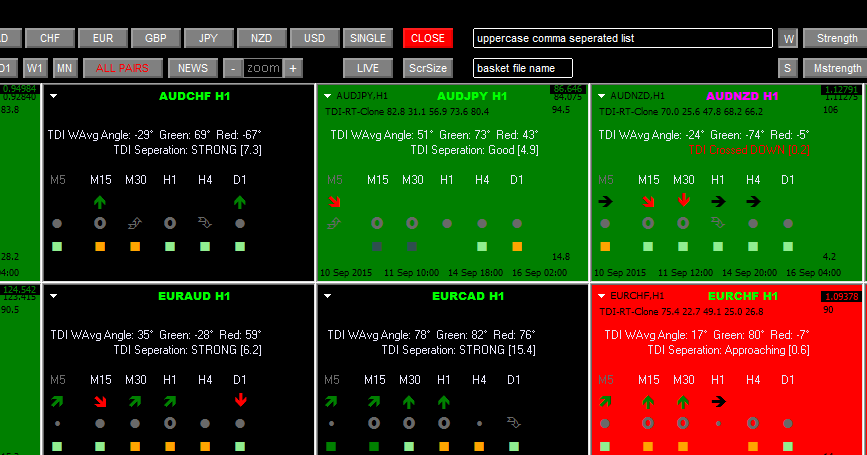Click AUDNZD M30 red down arrow

pyautogui.click(x=683, y=200)
